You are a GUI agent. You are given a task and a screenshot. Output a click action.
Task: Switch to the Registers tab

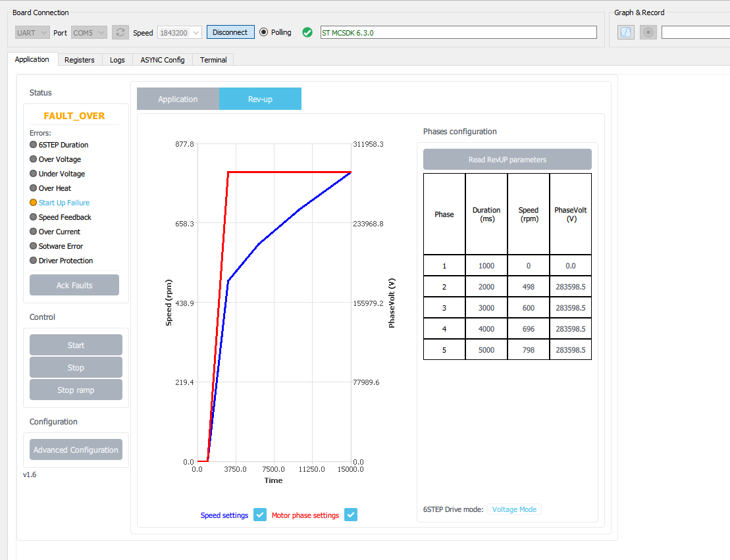[x=80, y=59]
